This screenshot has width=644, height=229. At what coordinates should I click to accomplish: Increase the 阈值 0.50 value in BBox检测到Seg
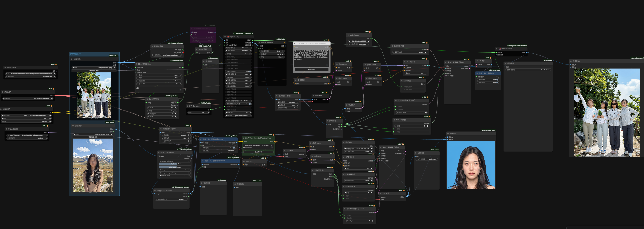coord(180,75)
